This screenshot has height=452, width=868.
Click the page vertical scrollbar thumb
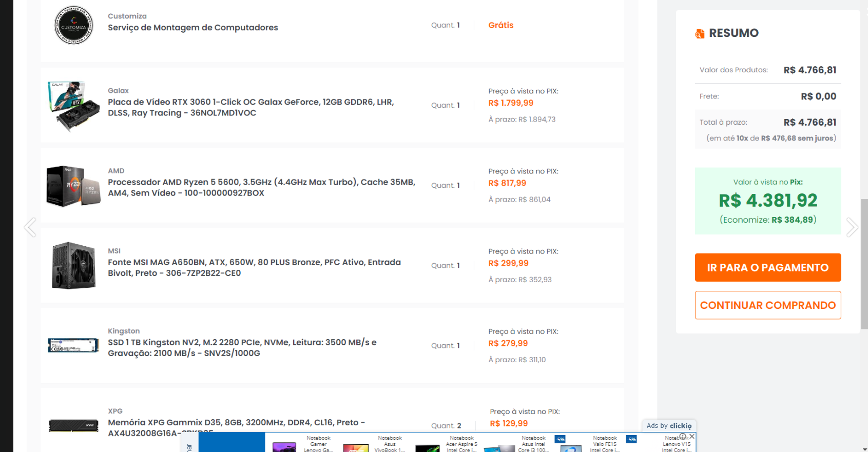click(x=864, y=264)
